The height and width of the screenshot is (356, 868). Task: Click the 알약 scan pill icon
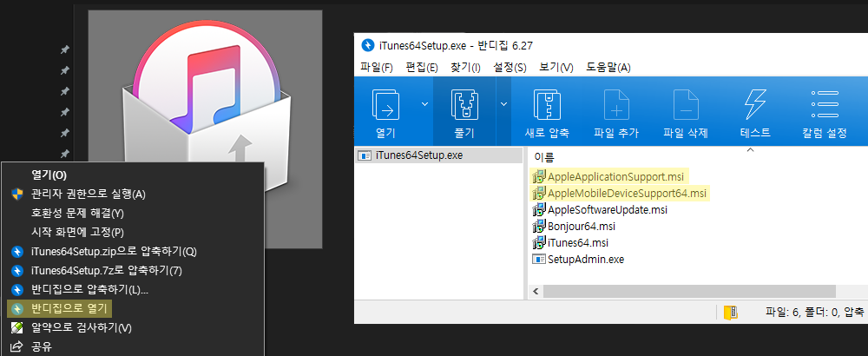(17, 327)
